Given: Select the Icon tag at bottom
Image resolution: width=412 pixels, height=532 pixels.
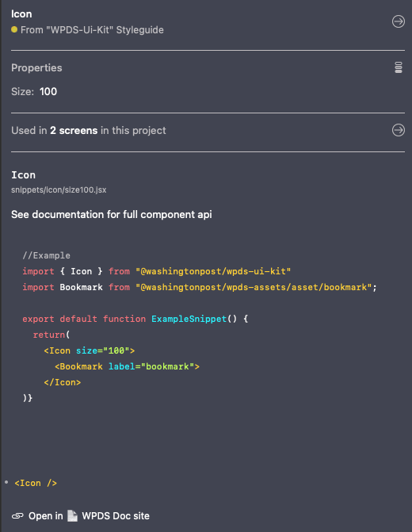Looking at the screenshot, I should pyautogui.click(x=36, y=483).
